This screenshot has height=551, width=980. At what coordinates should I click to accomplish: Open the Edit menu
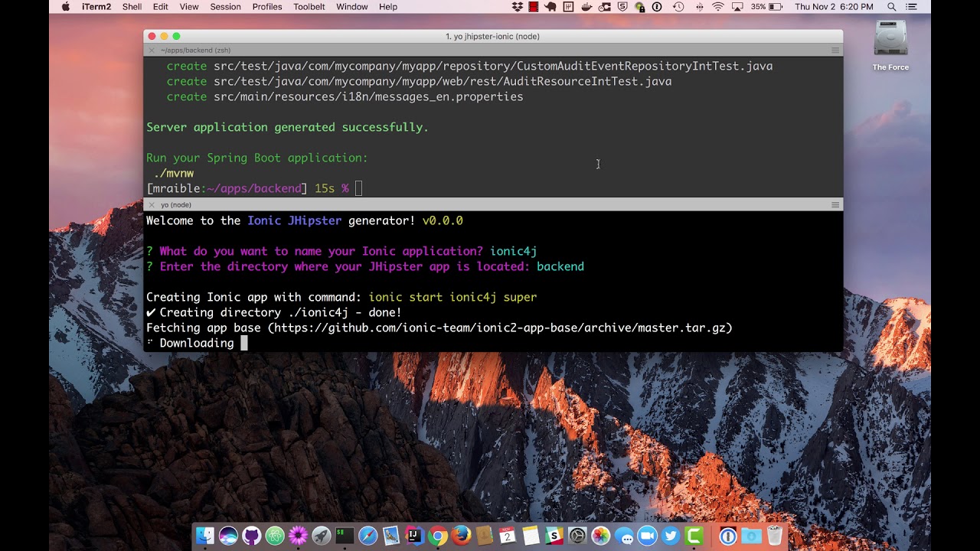pos(160,7)
